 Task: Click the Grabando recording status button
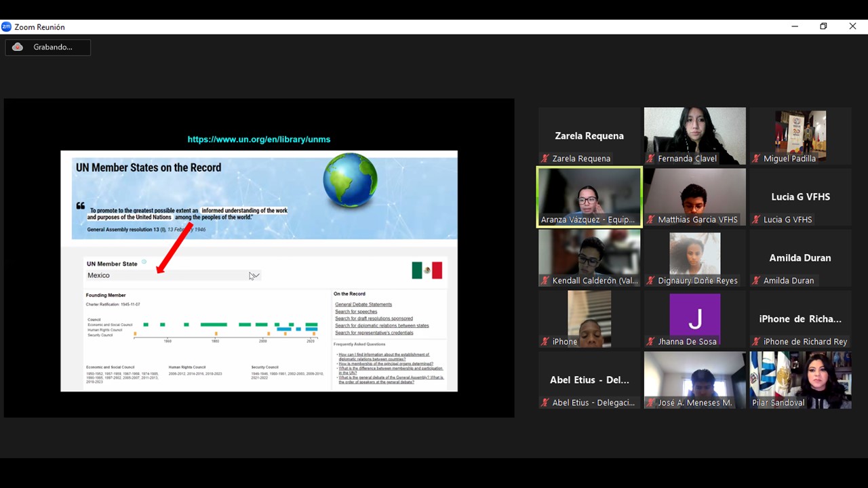point(47,47)
